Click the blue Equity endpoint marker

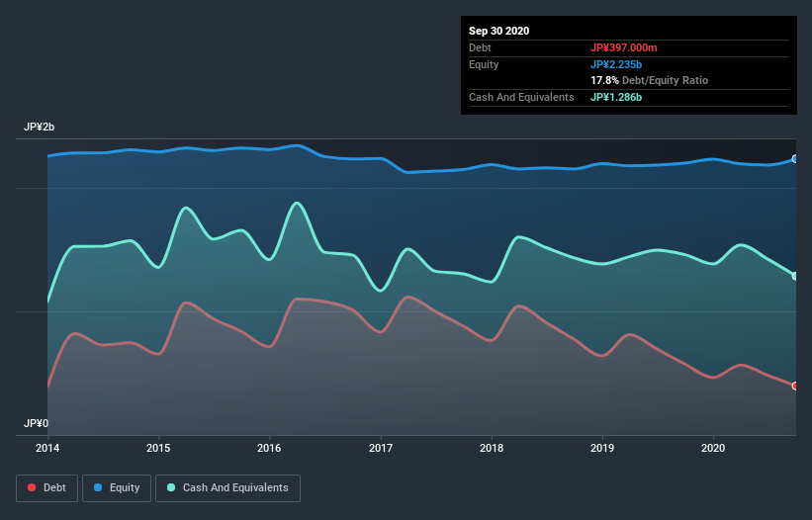click(795, 159)
